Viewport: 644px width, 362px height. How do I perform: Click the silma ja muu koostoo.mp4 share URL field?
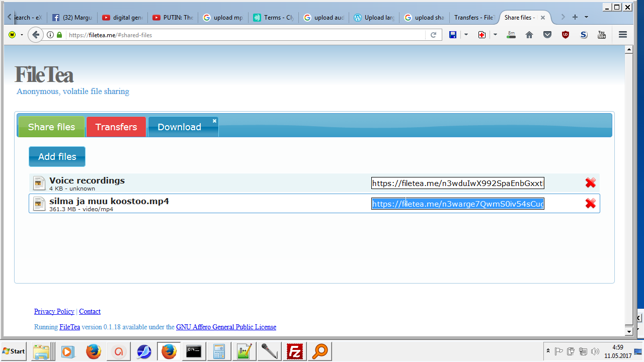click(458, 204)
